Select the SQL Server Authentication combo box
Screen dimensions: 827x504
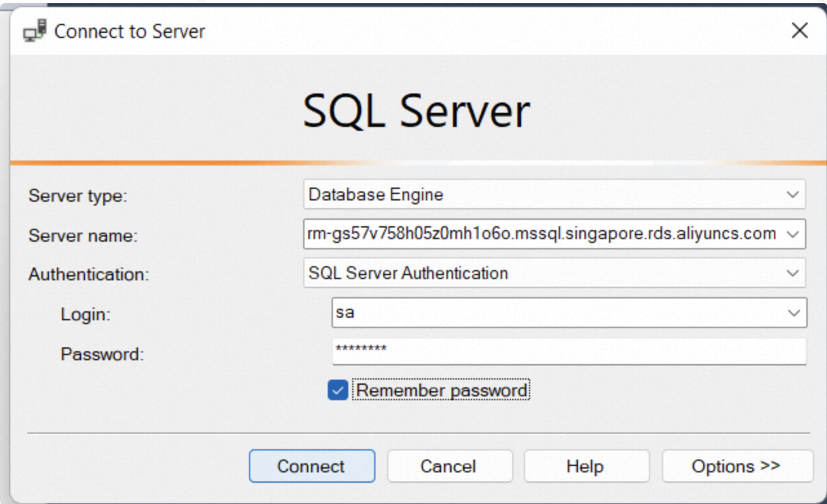coord(554,273)
